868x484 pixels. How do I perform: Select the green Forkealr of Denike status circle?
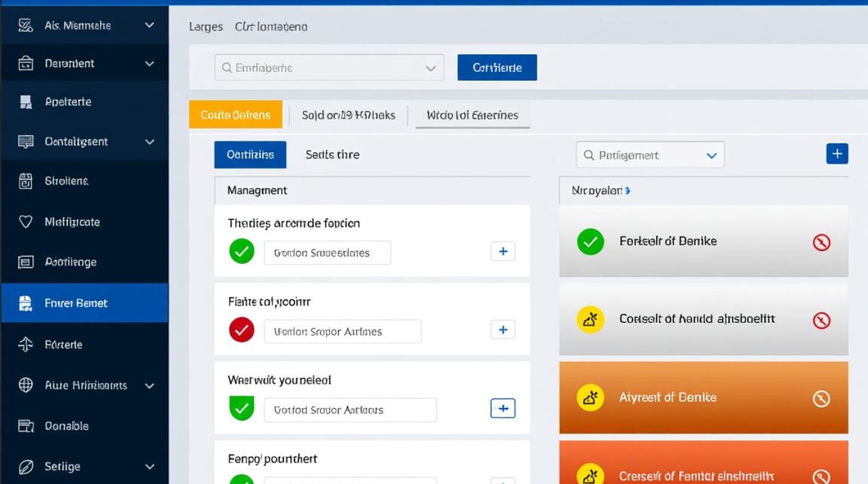590,242
